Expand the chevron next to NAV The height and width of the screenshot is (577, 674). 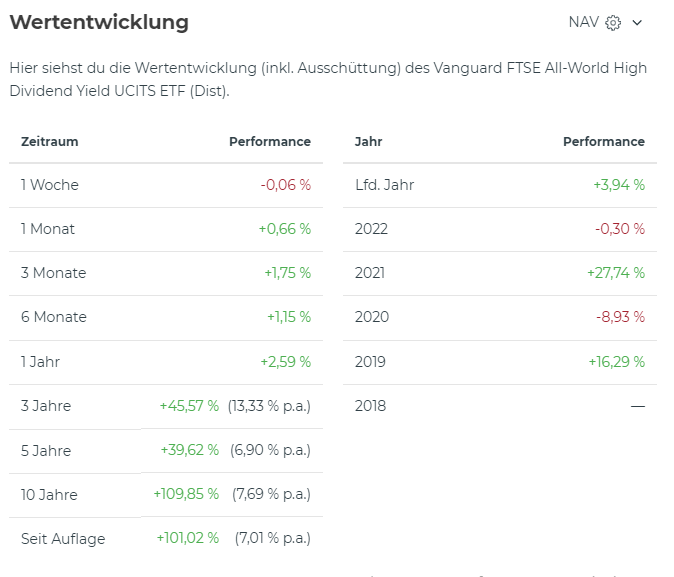point(637,23)
